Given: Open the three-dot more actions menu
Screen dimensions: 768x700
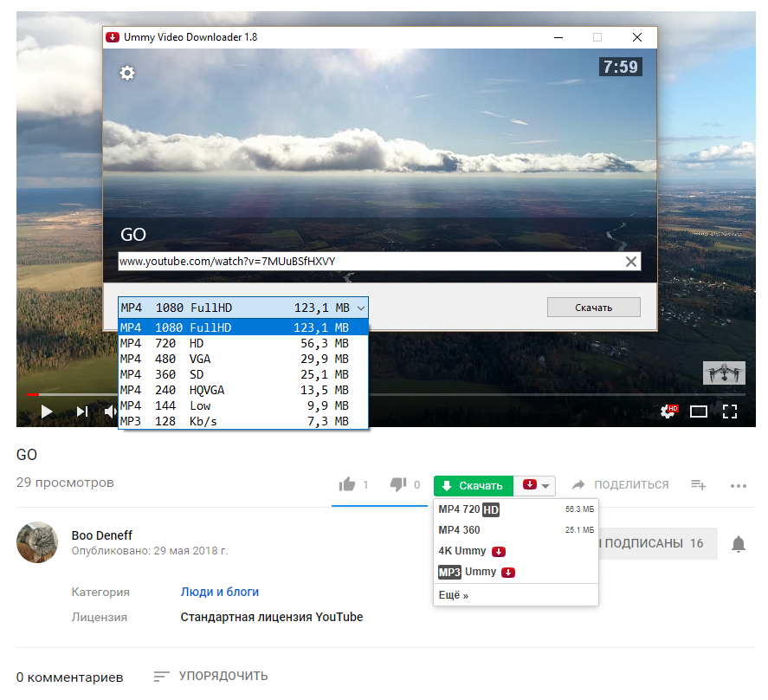Looking at the screenshot, I should 738,486.
